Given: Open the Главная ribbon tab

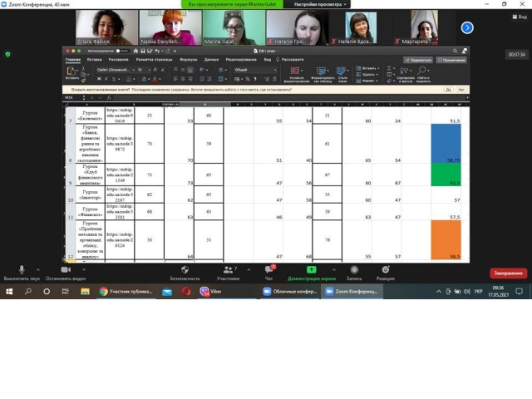Looking at the screenshot, I should 73,59.
